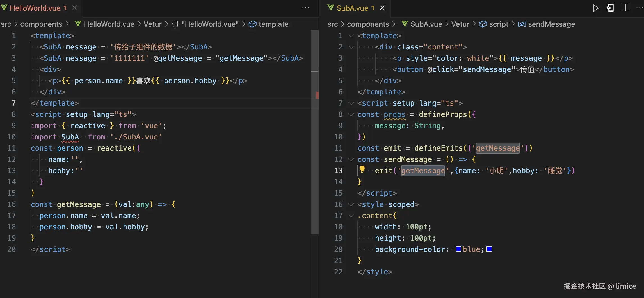Click the underlined 'SubA' import name
Screen dimensions: 644x298
point(70,137)
